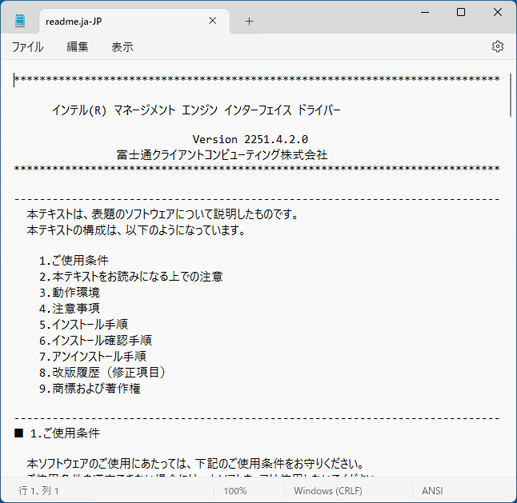Click the line 8.改版履歴（修正項目）
517x503 pixels.
(x=102, y=372)
